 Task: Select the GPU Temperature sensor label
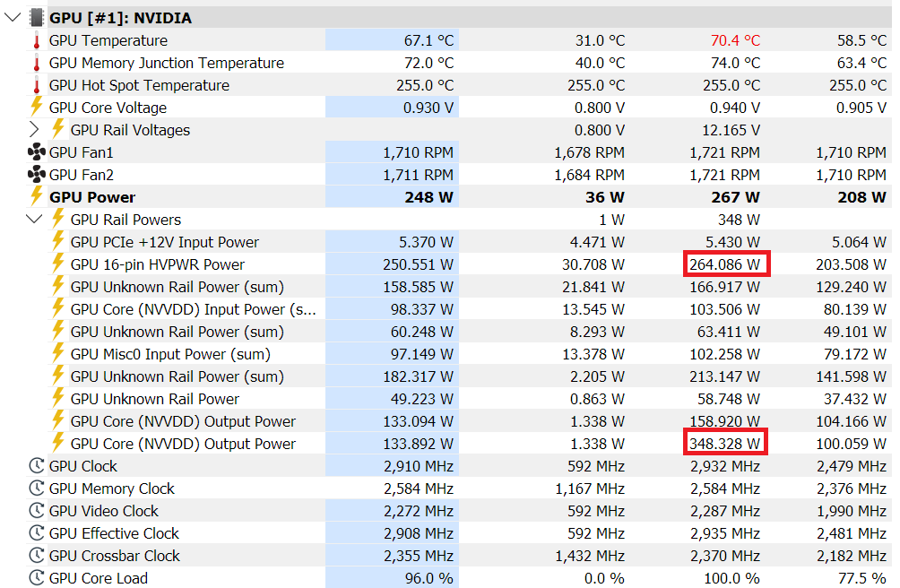[108, 40]
